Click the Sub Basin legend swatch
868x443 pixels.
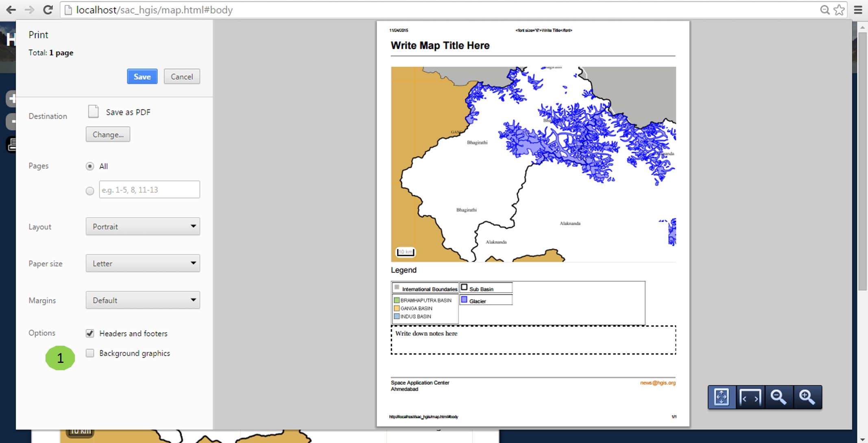click(464, 287)
